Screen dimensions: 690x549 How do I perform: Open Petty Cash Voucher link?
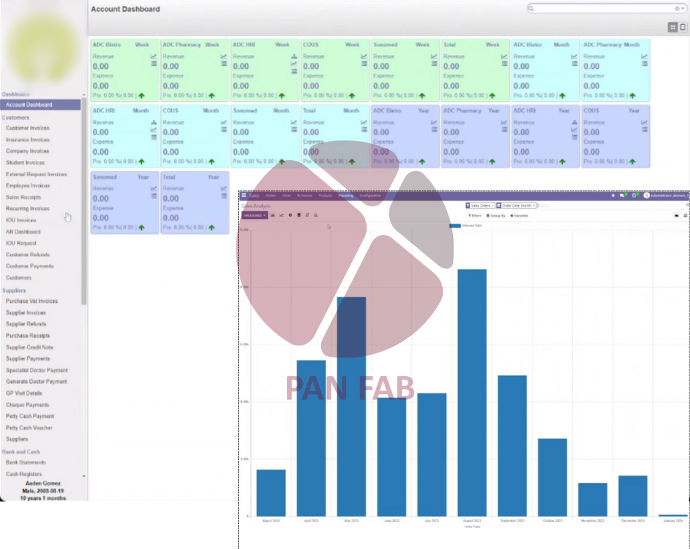point(29,428)
